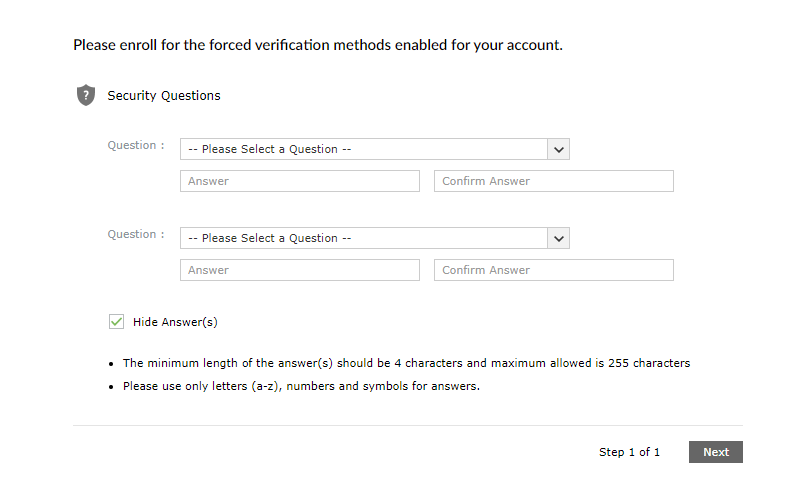This screenshot has width=812, height=486.
Task: Click the first Question label
Action: click(136, 145)
